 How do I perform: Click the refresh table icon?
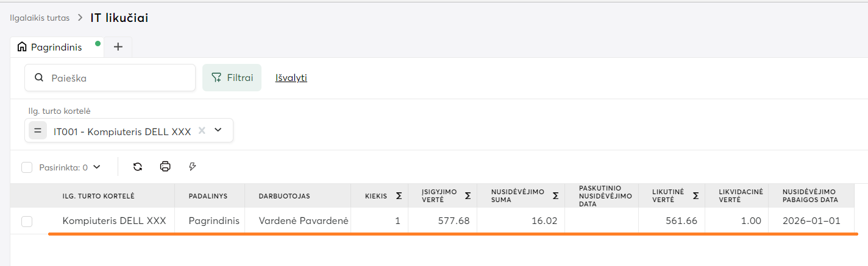(x=138, y=167)
